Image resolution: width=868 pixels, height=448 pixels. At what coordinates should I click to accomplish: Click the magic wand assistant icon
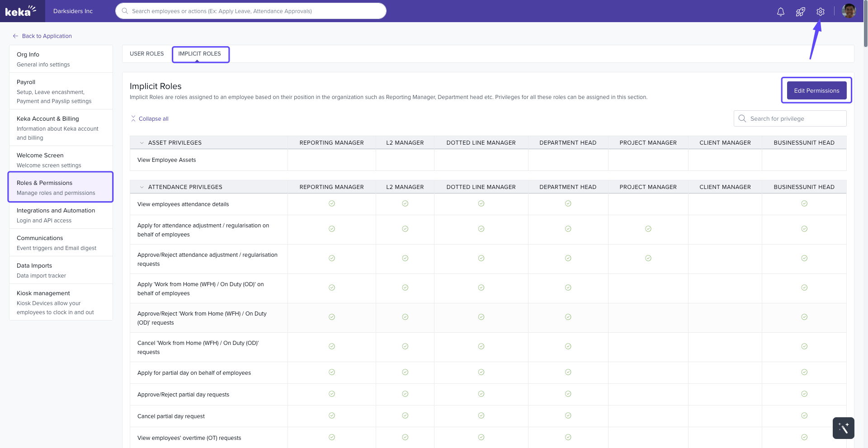click(x=843, y=428)
